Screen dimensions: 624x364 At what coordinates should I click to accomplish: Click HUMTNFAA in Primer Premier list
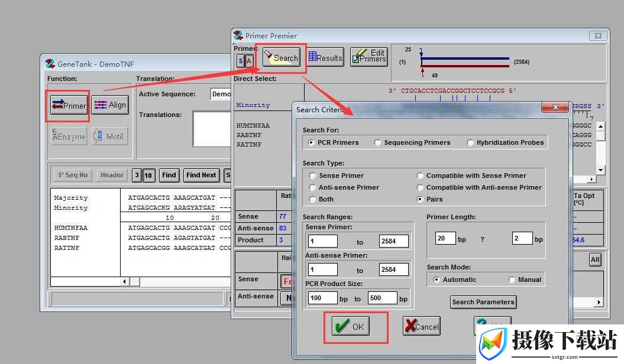pyautogui.click(x=253, y=126)
